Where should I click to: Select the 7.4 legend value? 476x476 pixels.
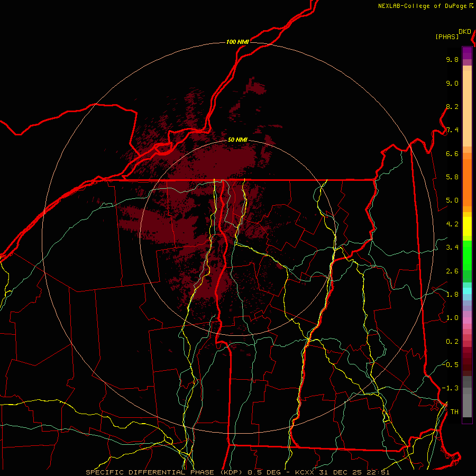452,130
